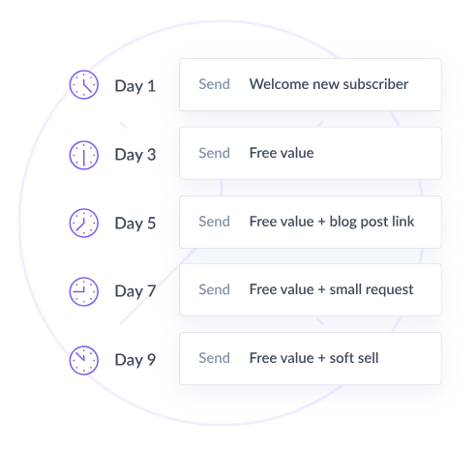
Task: Open the Free value + soft sell card
Action: (x=311, y=358)
